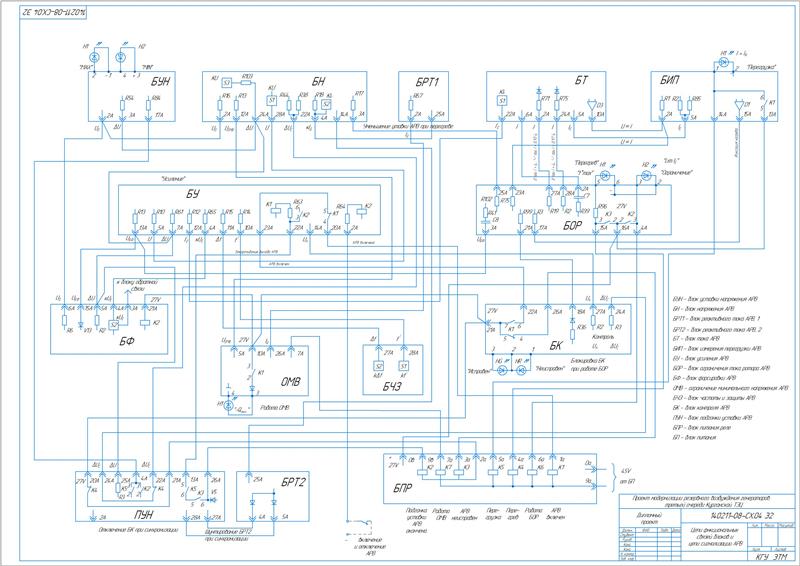Click the БПР block title
The height and width of the screenshot is (566, 800).
click(403, 488)
